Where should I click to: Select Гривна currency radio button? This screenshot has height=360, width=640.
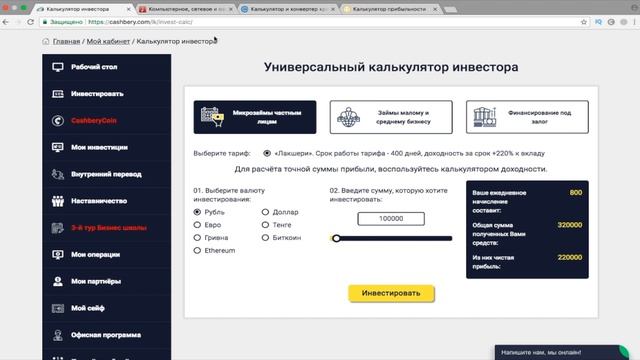point(197,238)
